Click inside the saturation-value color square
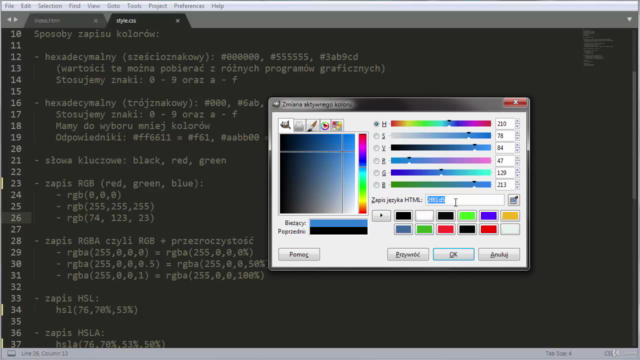 point(318,173)
